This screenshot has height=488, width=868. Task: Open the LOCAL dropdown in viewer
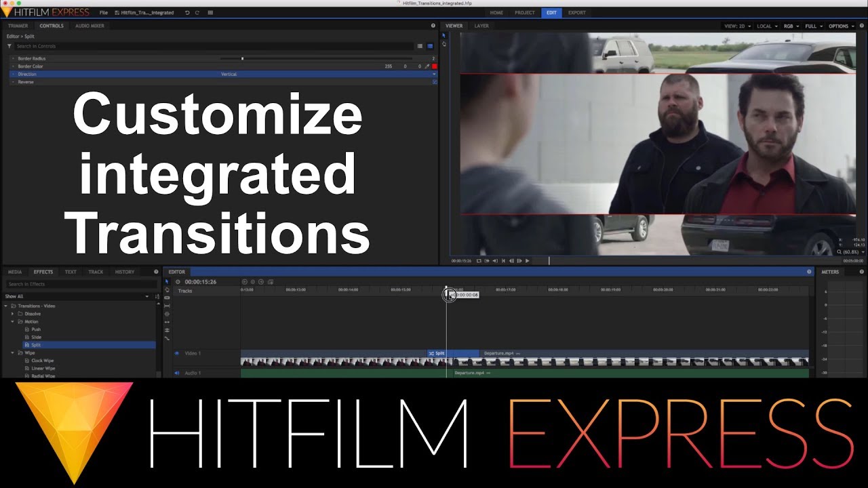point(766,26)
